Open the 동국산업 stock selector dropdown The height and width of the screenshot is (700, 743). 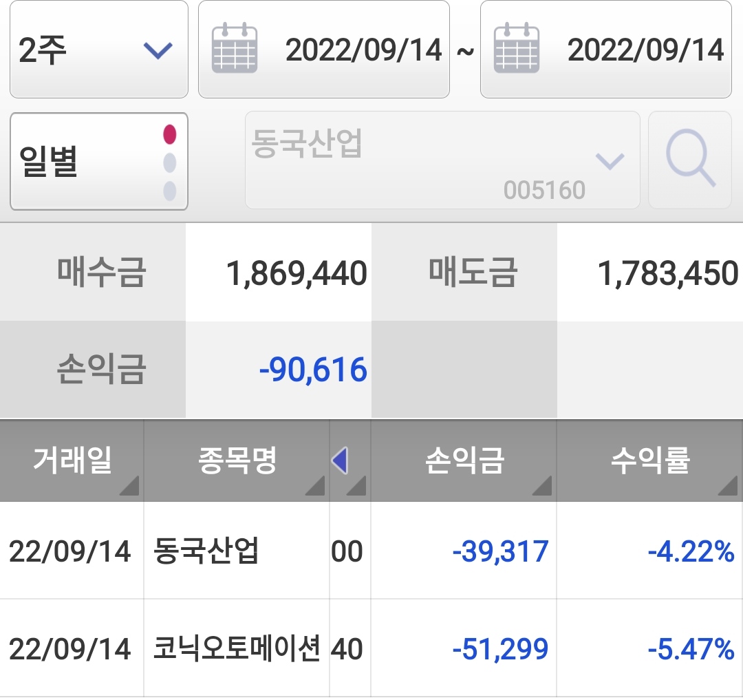[x=442, y=160]
